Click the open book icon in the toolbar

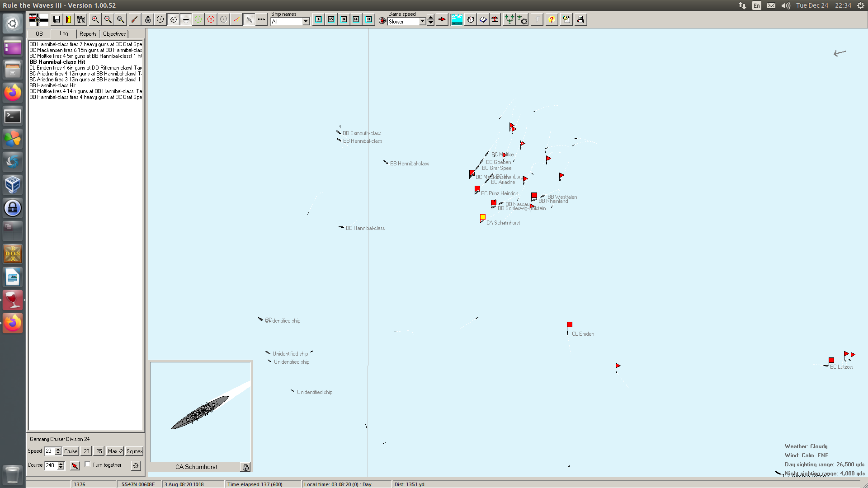point(483,19)
